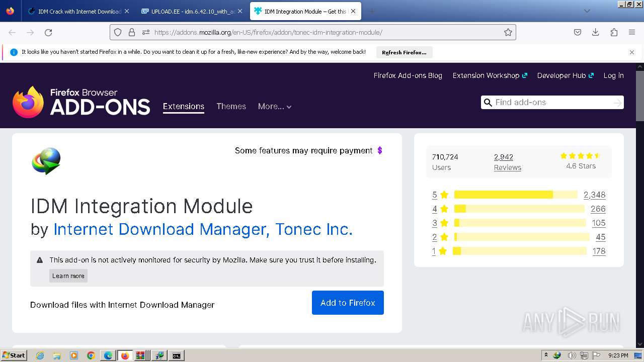Submit the add-on search with arrow
This screenshot has width=644, height=362.
617,103
